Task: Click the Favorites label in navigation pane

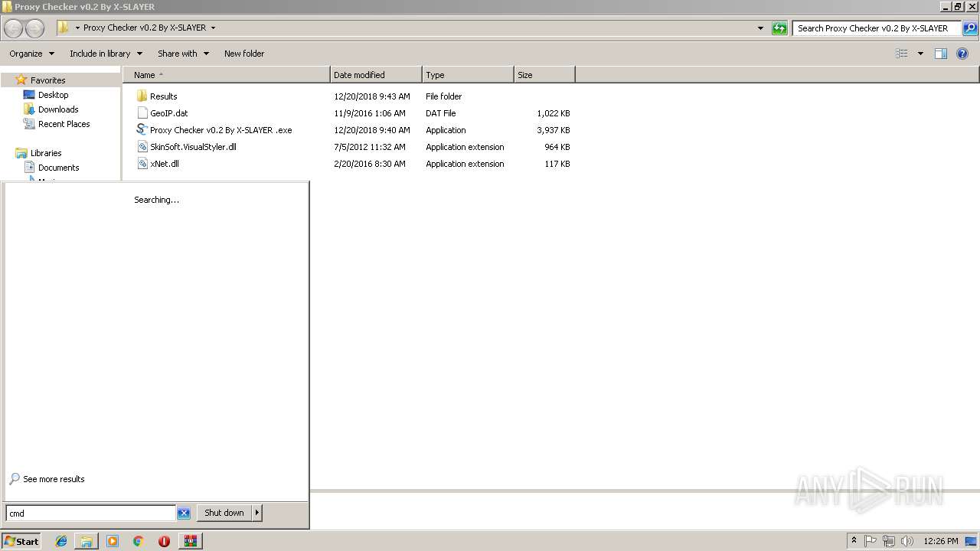Action: coord(47,80)
